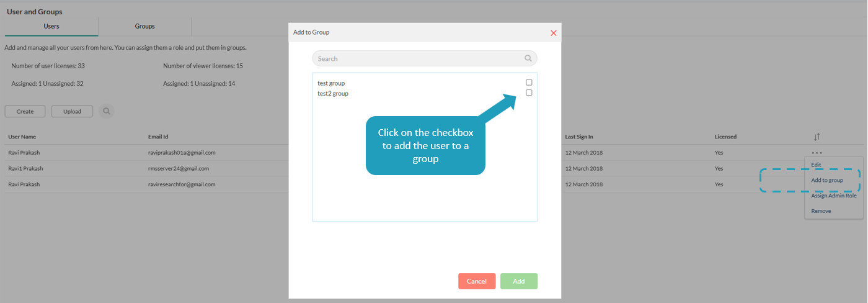Choose Assign Admin Role option
This screenshot has height=303, width=868.
point(833,196)
